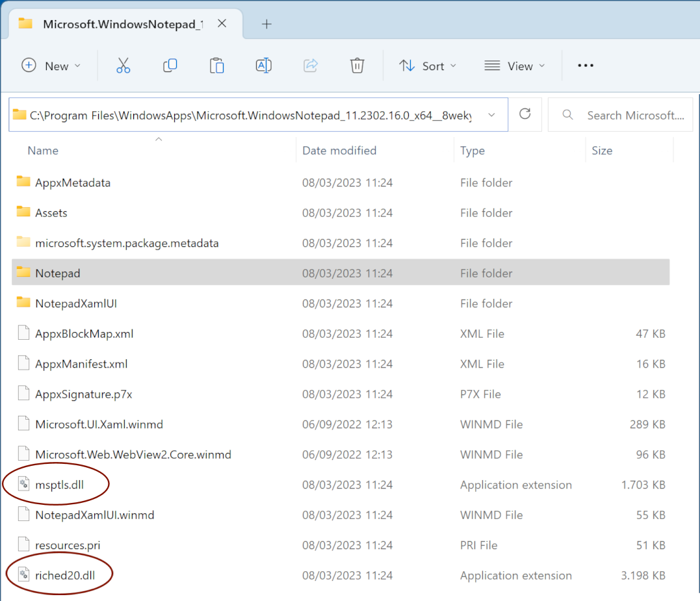Screen dimensions: 700x601
Task: Click the PRI File type cell
Action: coord(478,545)
